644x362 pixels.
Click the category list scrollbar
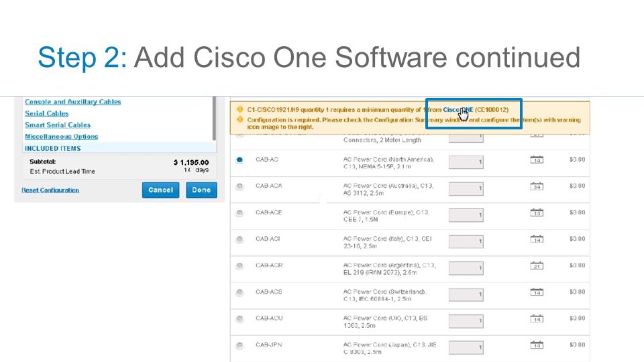[x=214, y=119]
